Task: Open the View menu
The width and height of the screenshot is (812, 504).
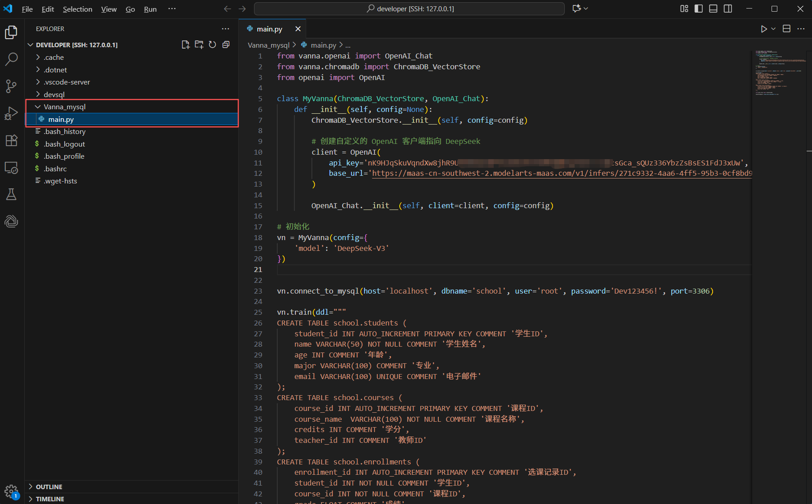Action: click(x=109, y=9)
